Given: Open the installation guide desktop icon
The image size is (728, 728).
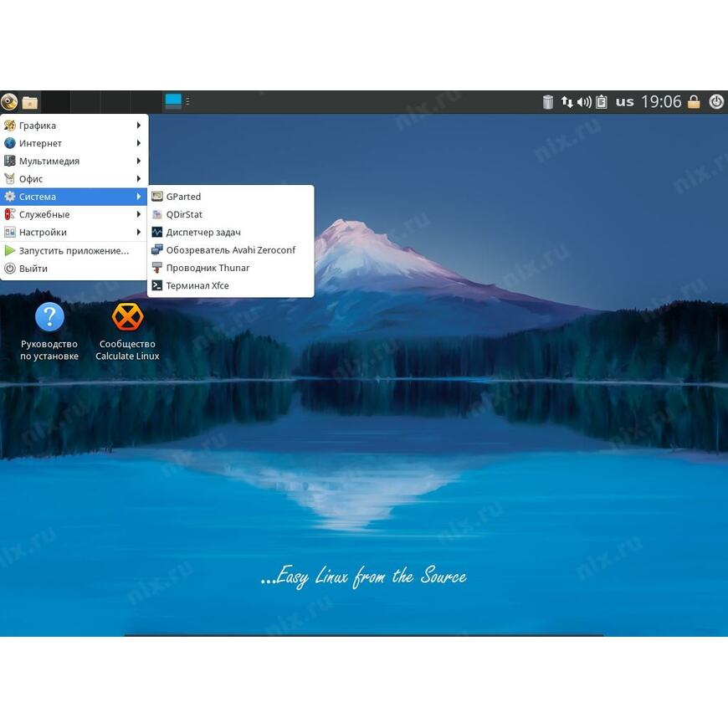Looking at the screenshot, I should 49,318.
